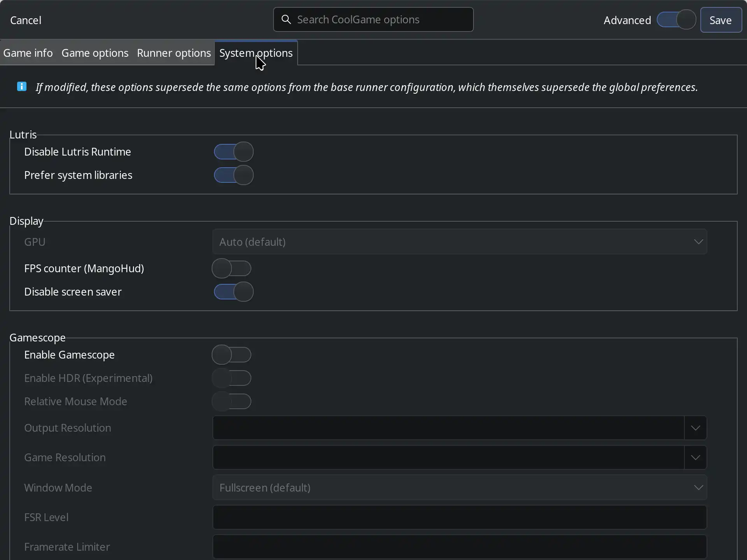Turn off Disable Lutris Runtime
Screen dimensions: 747x560
(x=233, y=152)
